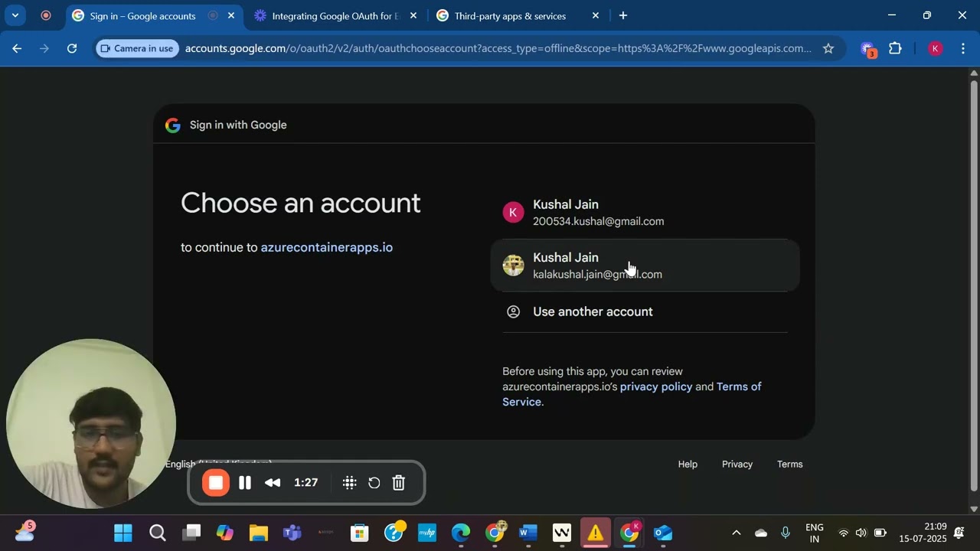Viewport: 980px width, 551px height.
Task: Open Outlook from taskbar
Action: [x=663, y=533]
